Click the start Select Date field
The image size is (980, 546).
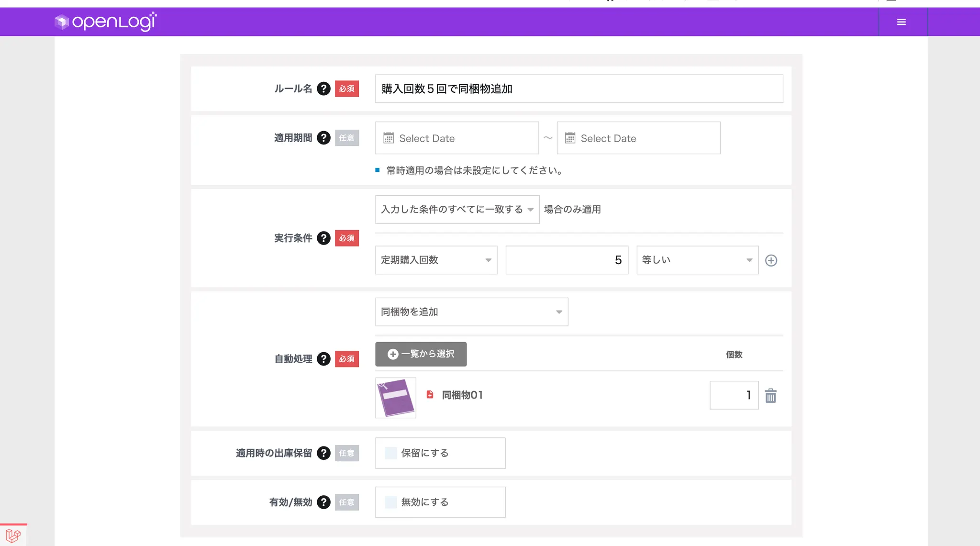click(x=457, y=138)
